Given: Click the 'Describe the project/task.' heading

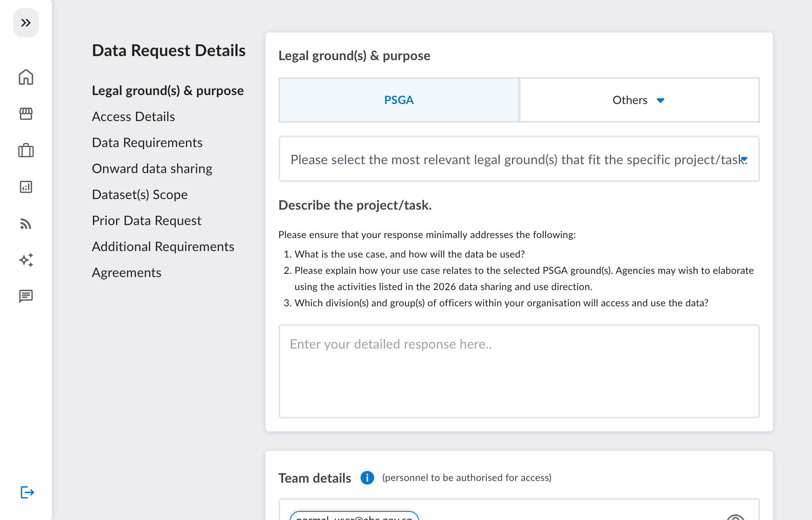Looking at the screenshot, I should coord(355,205).
